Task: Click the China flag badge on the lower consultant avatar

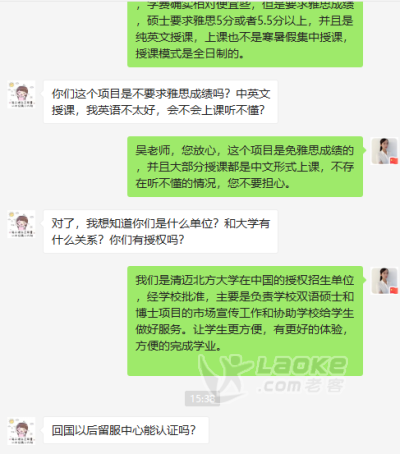Action: tap(394, 290)
